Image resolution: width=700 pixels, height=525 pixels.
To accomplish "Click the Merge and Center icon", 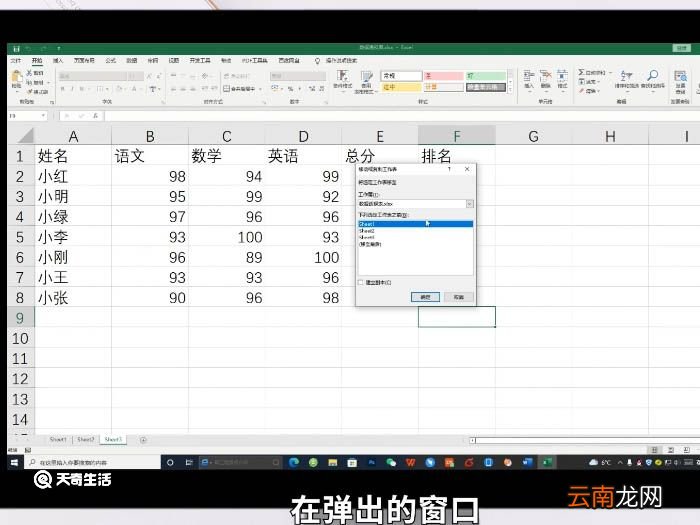I will pos(227,89).
